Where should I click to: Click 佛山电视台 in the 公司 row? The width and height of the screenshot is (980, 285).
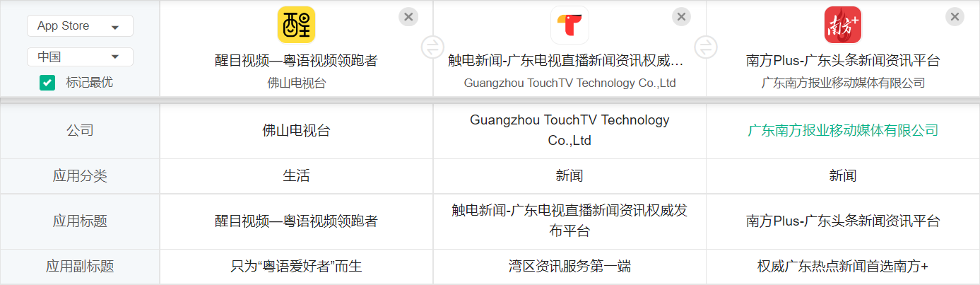click(296, 131)
